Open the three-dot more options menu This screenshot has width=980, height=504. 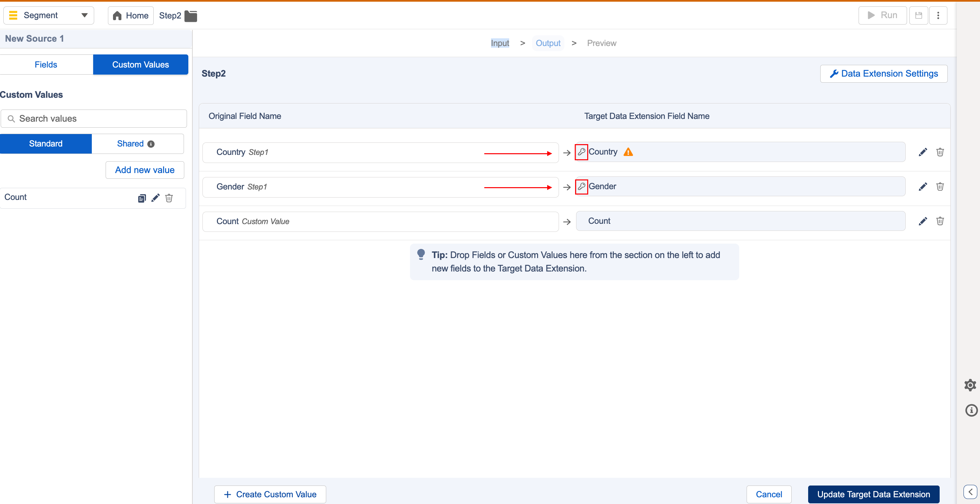938,15
